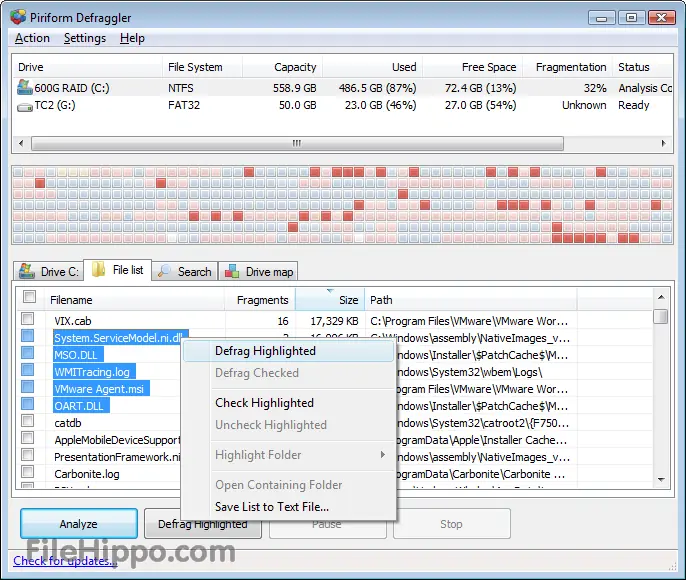686x580 pixels.
Task: Check the OART.DLL checkbox
Action: tap(28, 404)
